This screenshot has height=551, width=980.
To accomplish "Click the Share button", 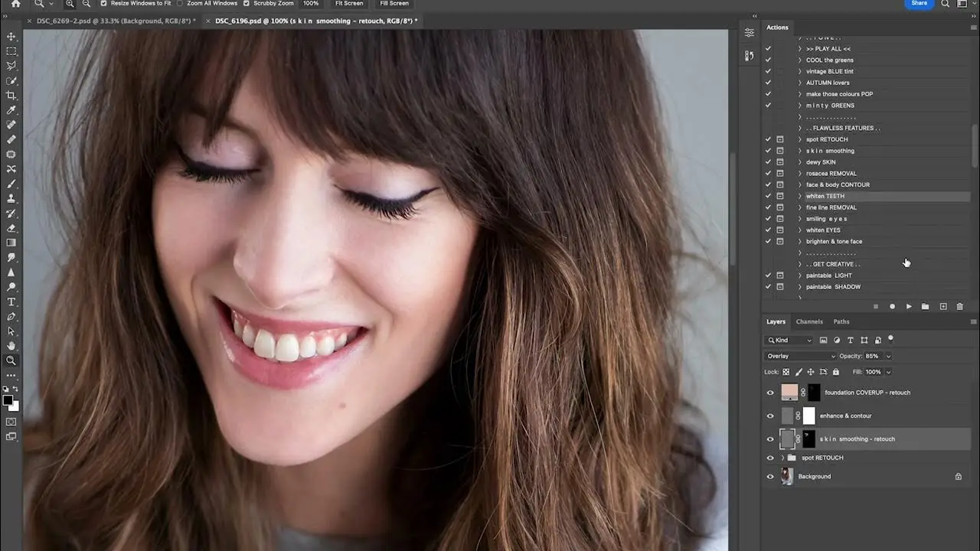I will 919,3.
